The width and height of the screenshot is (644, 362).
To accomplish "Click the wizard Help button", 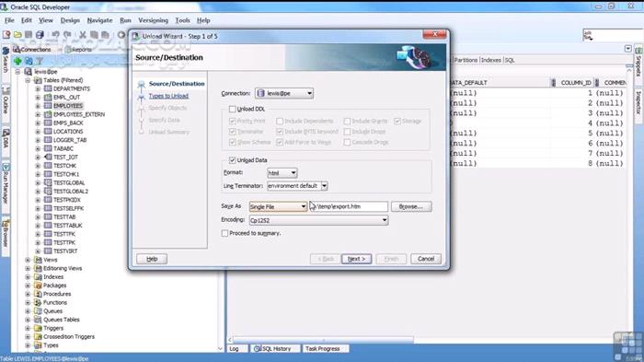I will pos(152,259).
